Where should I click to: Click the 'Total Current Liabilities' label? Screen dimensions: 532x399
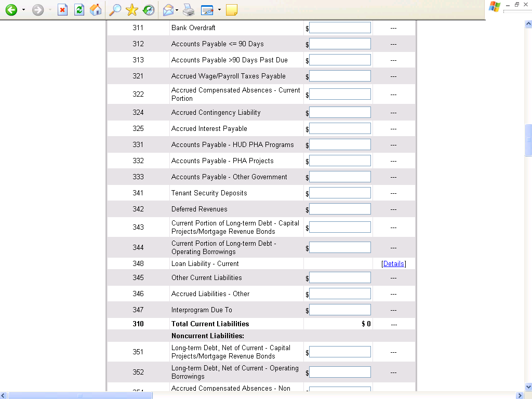(210, 324)
